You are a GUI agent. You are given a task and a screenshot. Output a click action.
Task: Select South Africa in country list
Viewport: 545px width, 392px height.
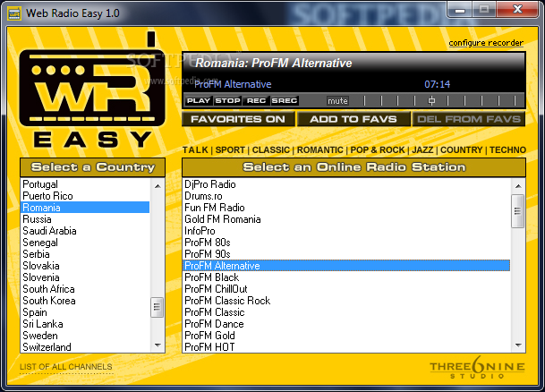[85, 289]
